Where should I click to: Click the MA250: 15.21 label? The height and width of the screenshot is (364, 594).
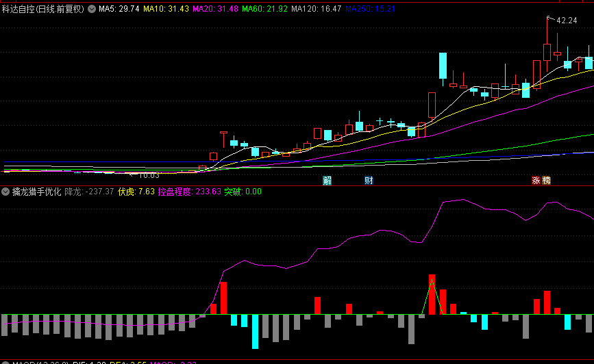(370, 9)
